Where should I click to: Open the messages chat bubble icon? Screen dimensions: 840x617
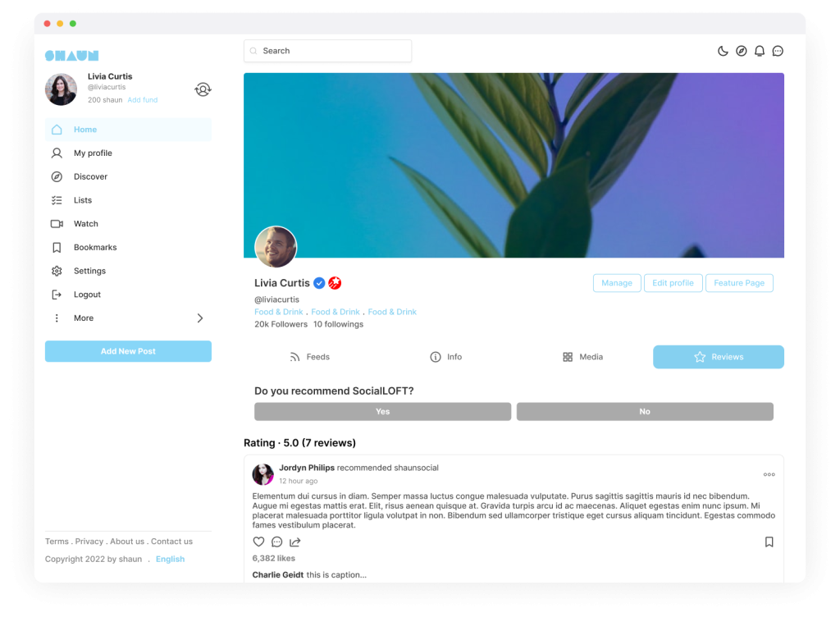[x=778, y=51]
